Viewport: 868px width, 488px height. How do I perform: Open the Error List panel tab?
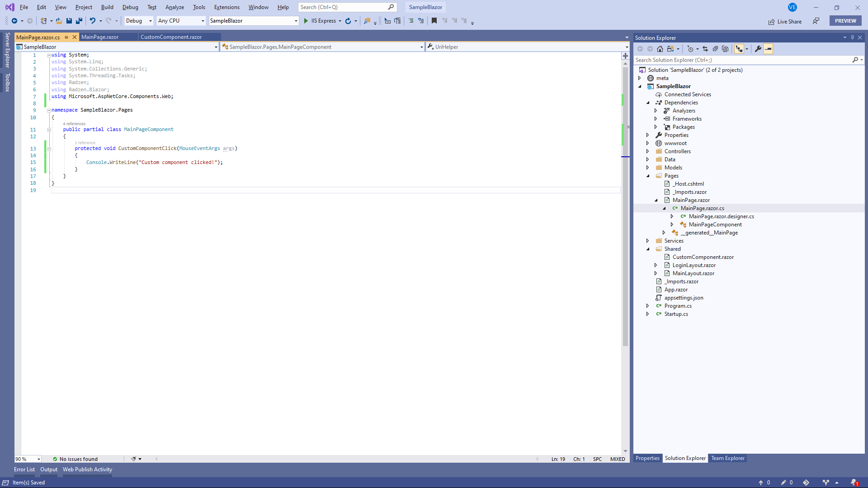[24, 469]
